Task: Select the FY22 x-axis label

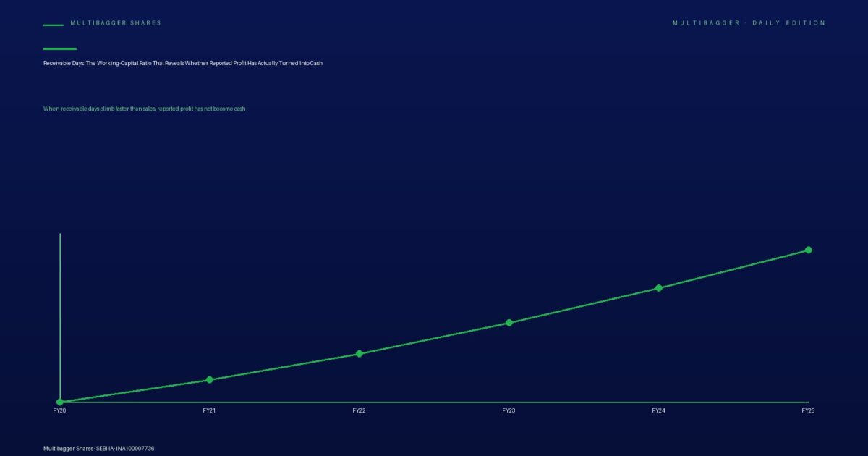Action: (359, 410)
